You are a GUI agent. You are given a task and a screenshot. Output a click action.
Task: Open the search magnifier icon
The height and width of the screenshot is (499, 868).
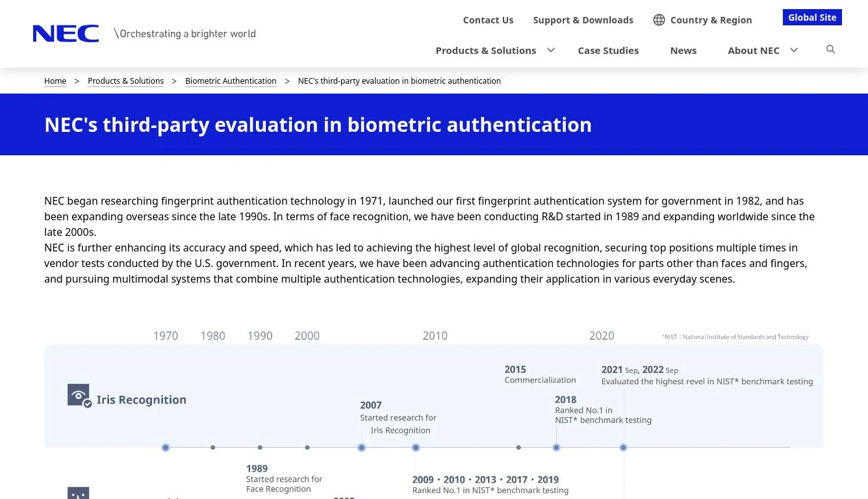[x=830, y=49]
